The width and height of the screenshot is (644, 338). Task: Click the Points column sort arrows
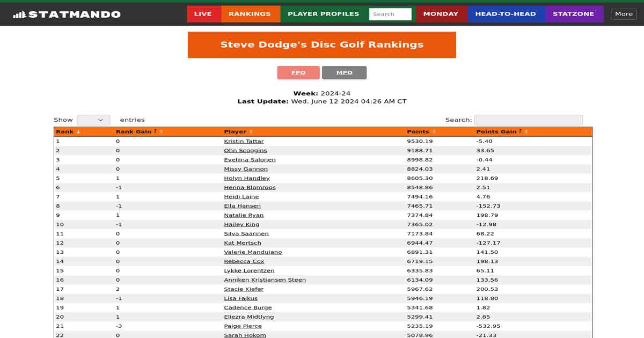click(x=434, y=132)
